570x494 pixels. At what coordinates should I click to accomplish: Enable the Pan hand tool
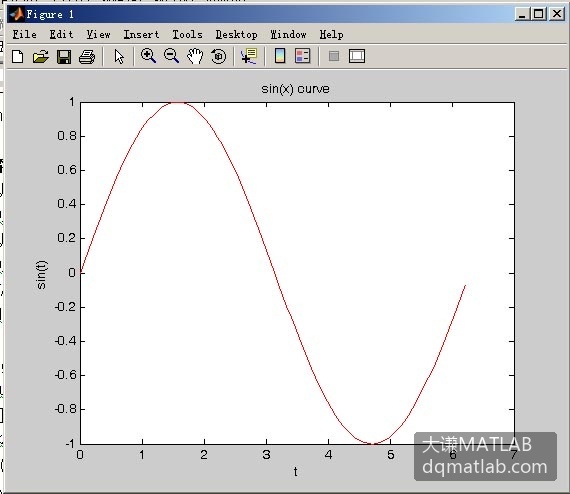[195, 56]
